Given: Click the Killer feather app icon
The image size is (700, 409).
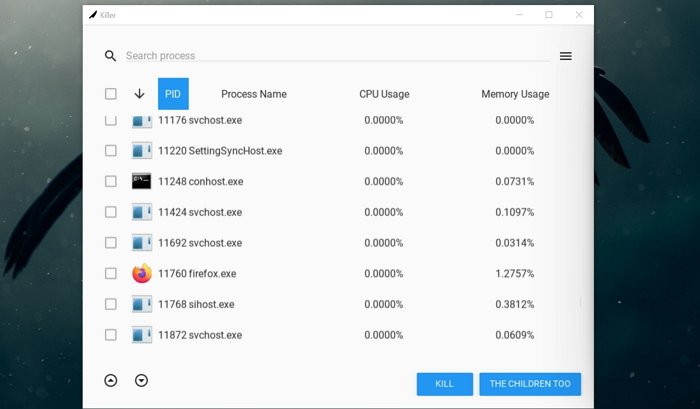Looking at the screenshot, I should tap(93, 15).
